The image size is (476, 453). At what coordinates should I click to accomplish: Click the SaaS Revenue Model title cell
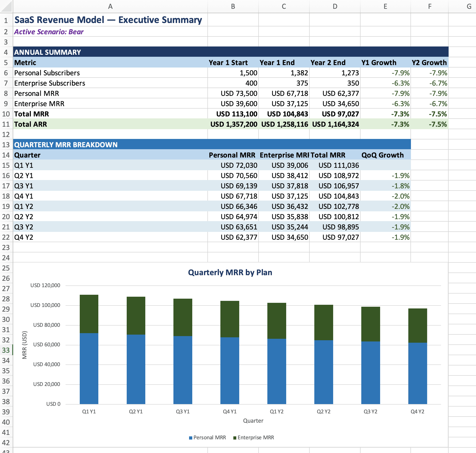(108, 20)
